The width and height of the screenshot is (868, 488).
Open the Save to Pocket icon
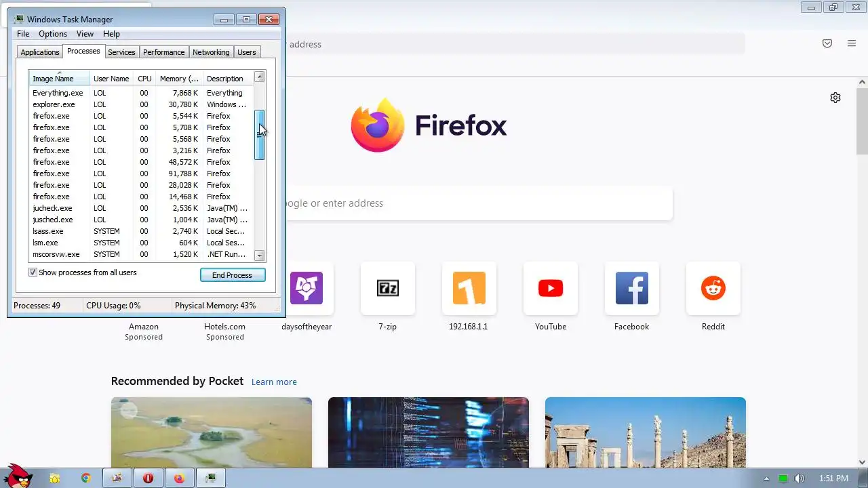[827, 43]
